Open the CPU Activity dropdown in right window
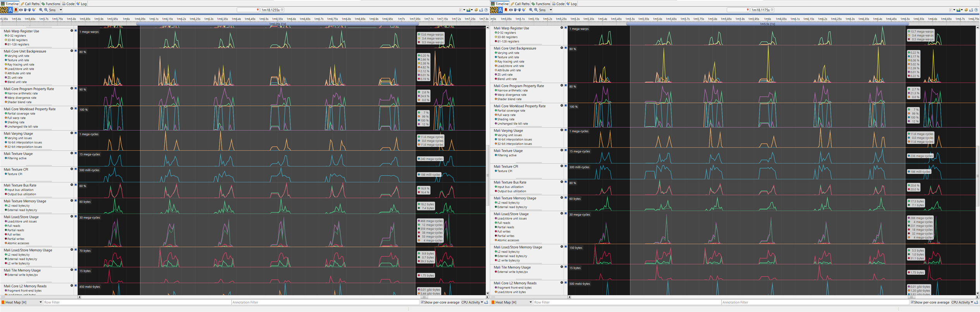 (x=962, y=302)
